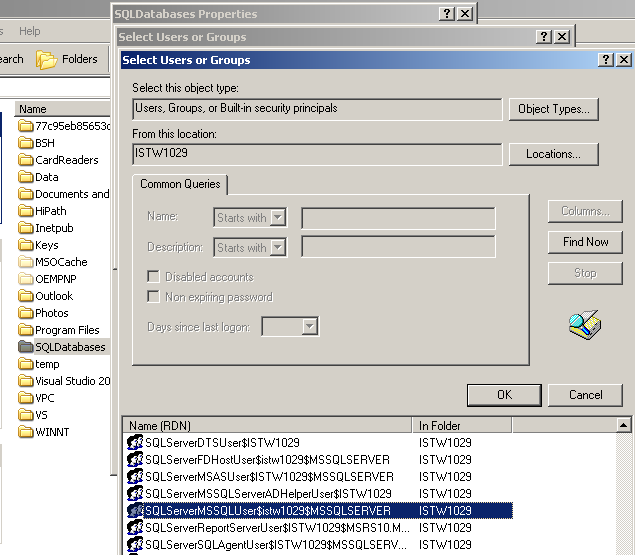635x555 pixels.
Task: Open Description 'Starts with' dropdown
Action: 278,247
